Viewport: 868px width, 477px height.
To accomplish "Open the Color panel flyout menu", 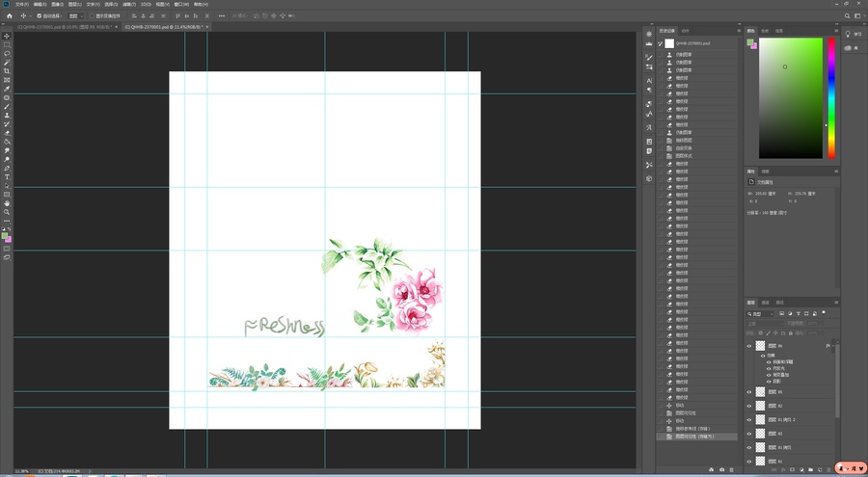I will 836,31.
